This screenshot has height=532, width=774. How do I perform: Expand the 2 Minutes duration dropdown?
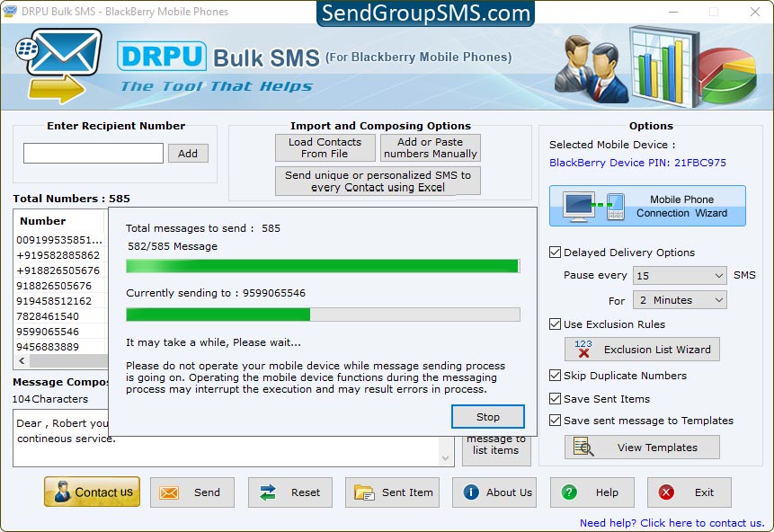tap(680, 299)
